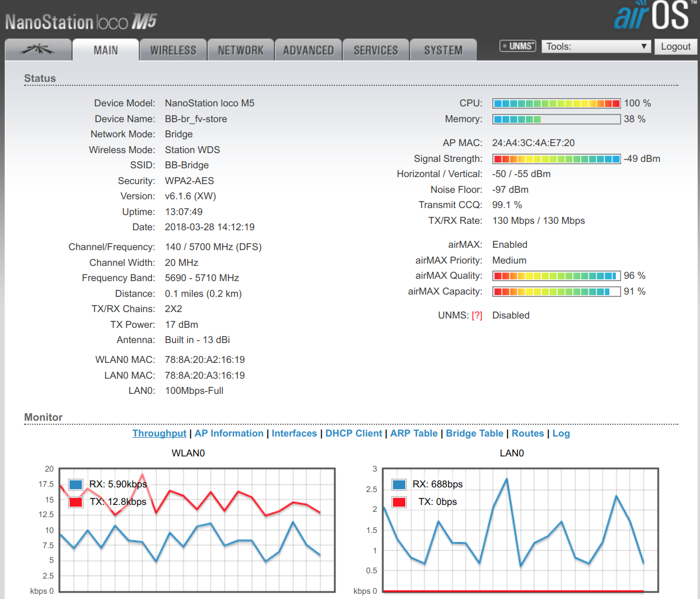Open the AP Information link
The height and width of the screenshot is (599, 700).
(x=229, y=434)
